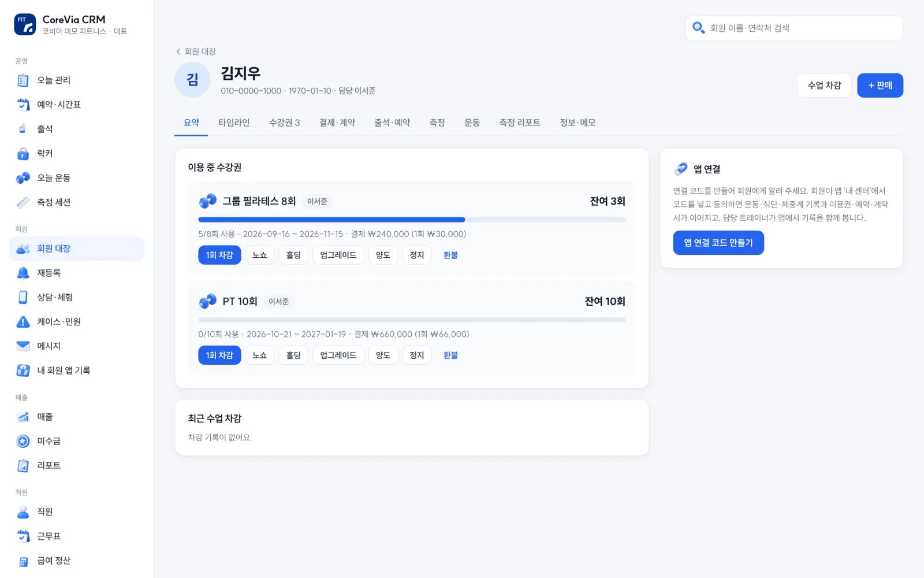Open the 락커 lock icon
The image size is (924, 578).
(x=23, y=153)
